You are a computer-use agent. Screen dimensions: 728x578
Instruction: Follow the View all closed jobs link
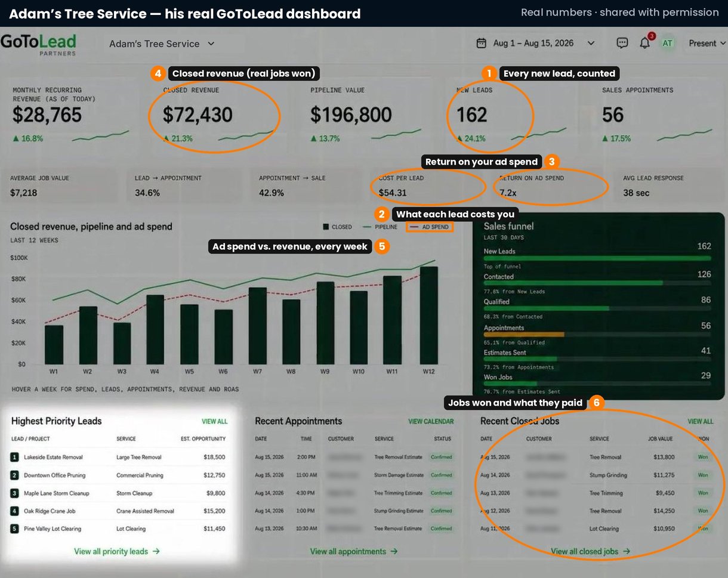pos(590,551)
